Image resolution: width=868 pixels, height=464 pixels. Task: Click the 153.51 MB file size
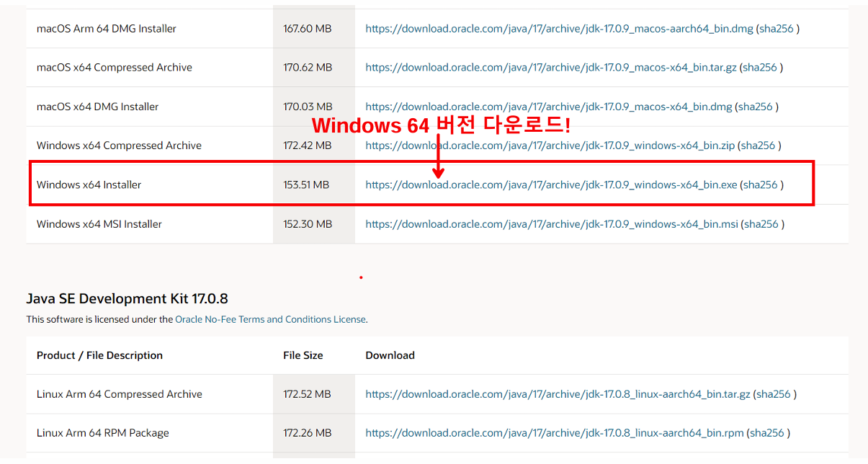(x=306, y=185)
